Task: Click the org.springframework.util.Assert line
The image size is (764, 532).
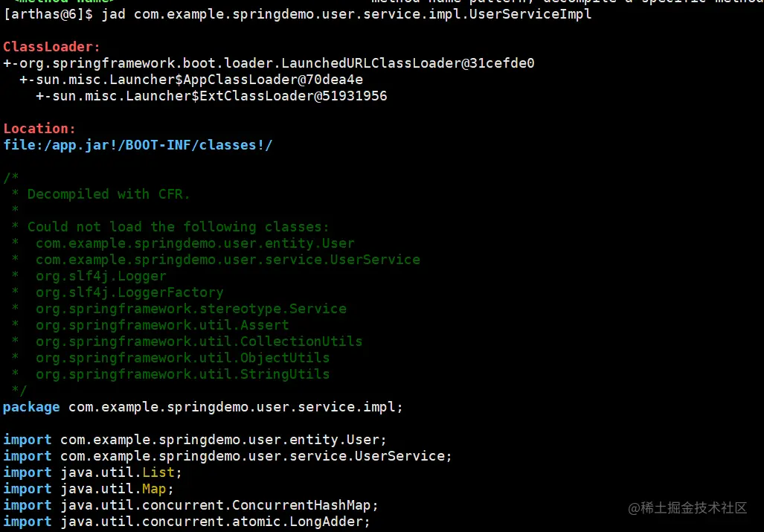Action: [150, 325]
